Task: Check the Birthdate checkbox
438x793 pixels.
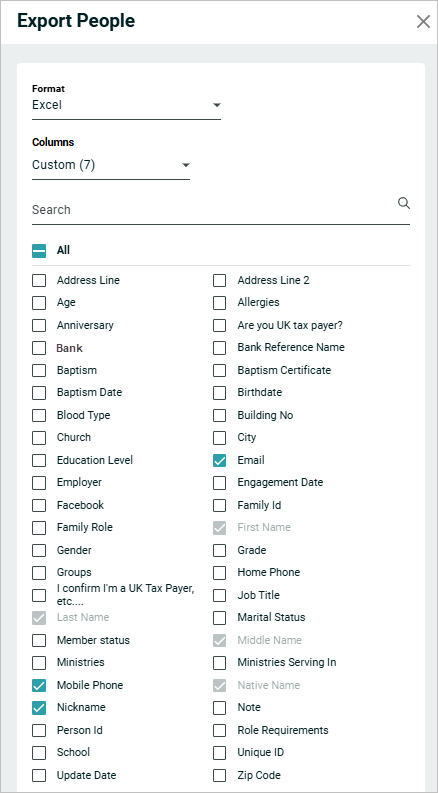Action: coord(220,393)
